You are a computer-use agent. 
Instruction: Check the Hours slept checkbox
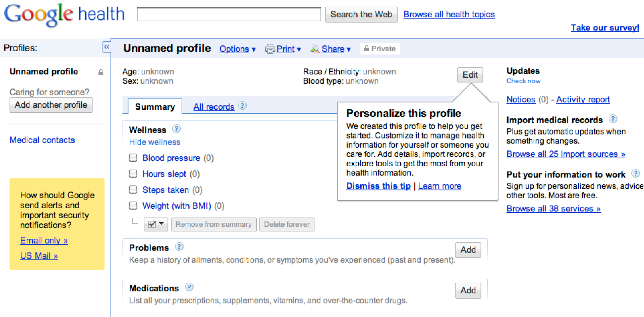point(133,174)
